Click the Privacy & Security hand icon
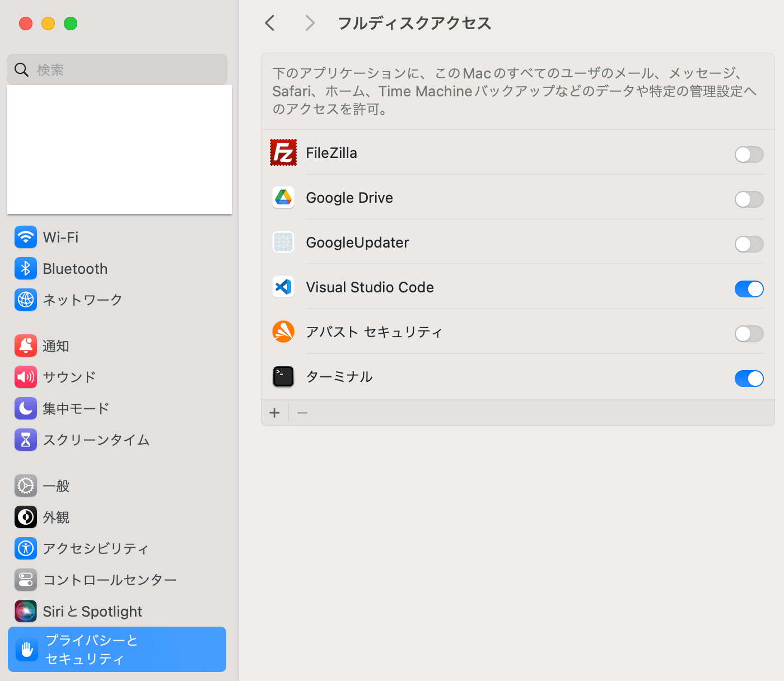The width and height of the screenshot is (784, 681). [x=27, y=650]
